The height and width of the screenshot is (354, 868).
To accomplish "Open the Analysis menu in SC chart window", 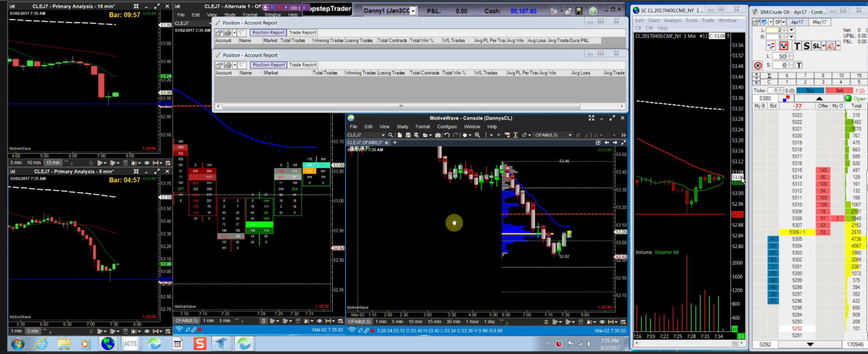I will pyautogui.click(x=672, y=20).
